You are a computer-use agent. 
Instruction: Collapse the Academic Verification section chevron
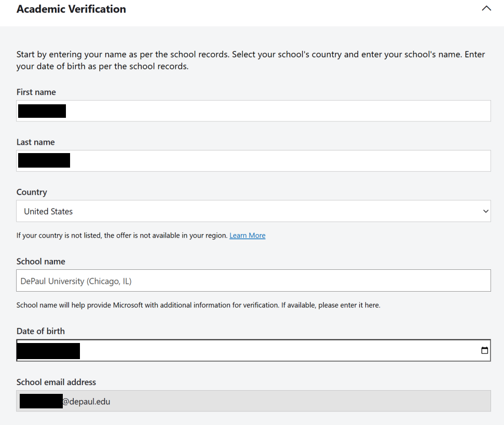coord(486,9)
